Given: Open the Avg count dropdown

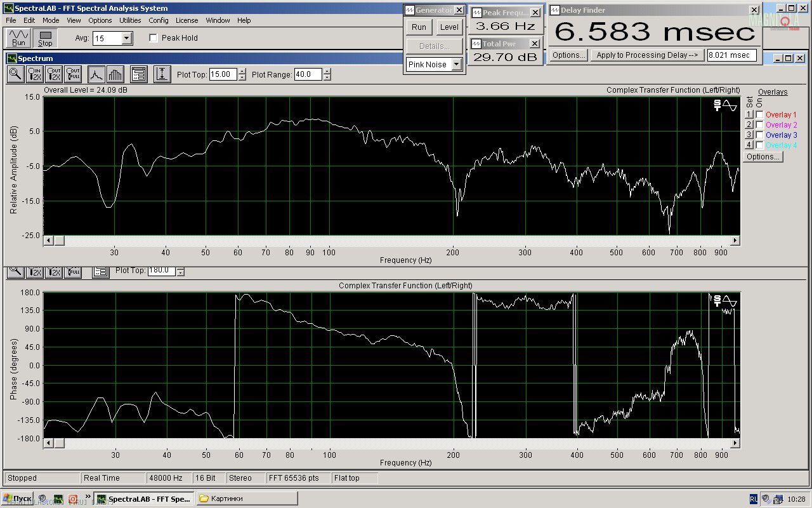Looking at the screenshot, I should click(x=126, y=39).
